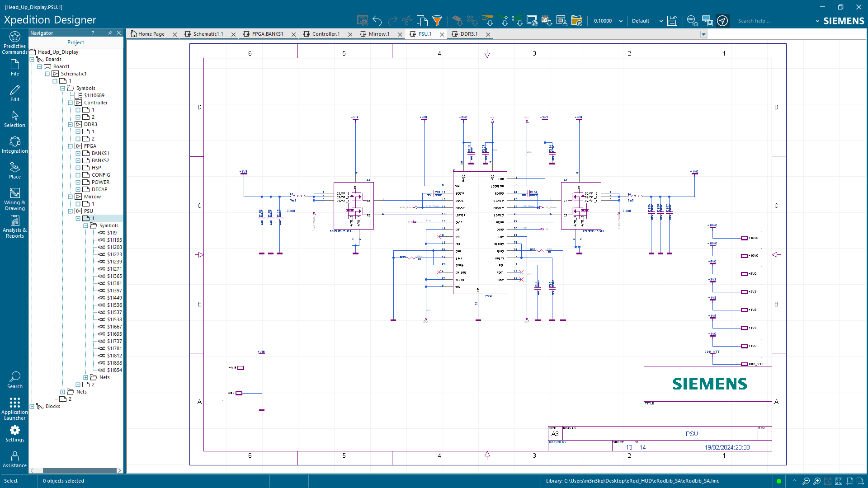The height and width of the screenshot is (488, 868).
Task: Click the Undo arrow in toolbar
Action: click(x=377, y=21)
